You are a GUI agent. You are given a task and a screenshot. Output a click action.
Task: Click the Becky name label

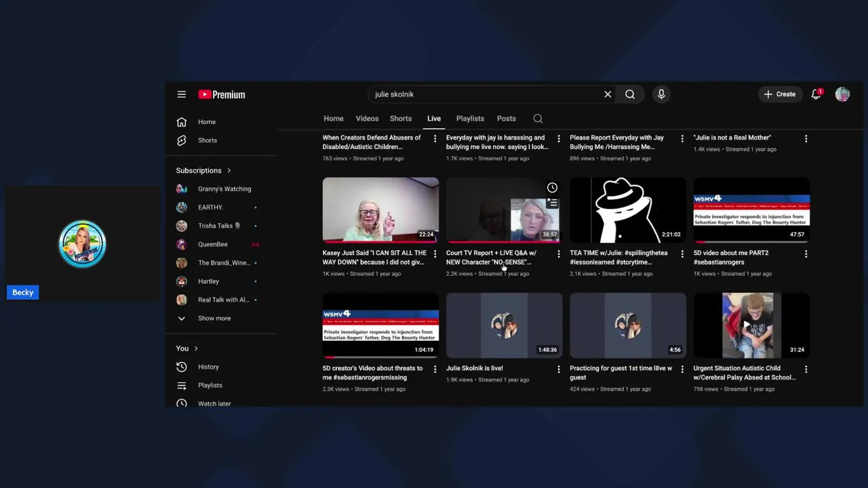coord(22,292)
